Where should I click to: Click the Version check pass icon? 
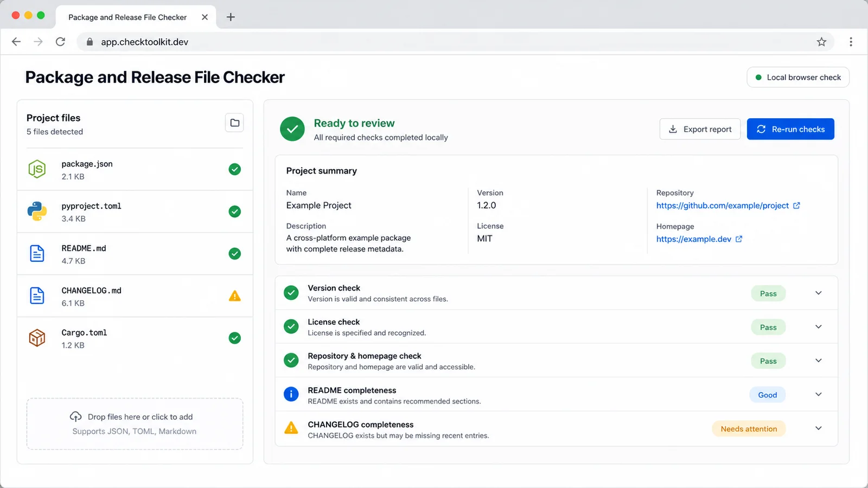tap(291, 293)
